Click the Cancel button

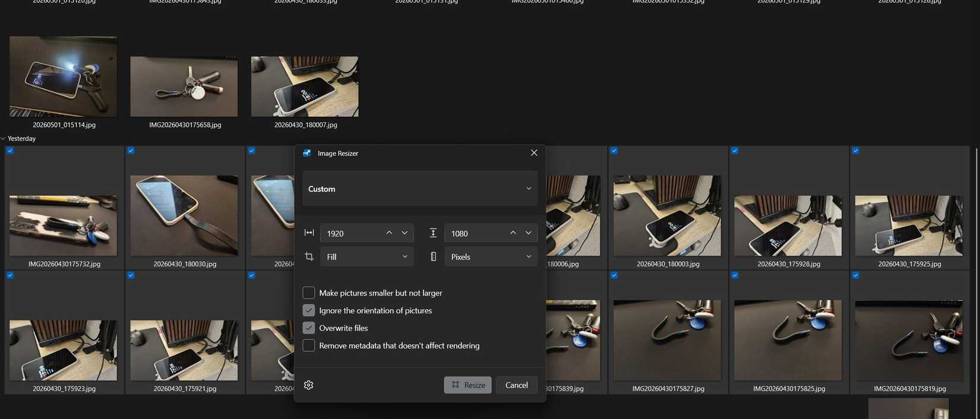tap(516, 385)
